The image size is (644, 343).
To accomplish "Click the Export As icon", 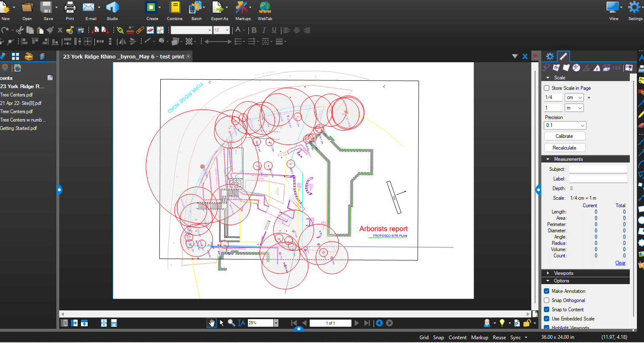I will 218,8.
